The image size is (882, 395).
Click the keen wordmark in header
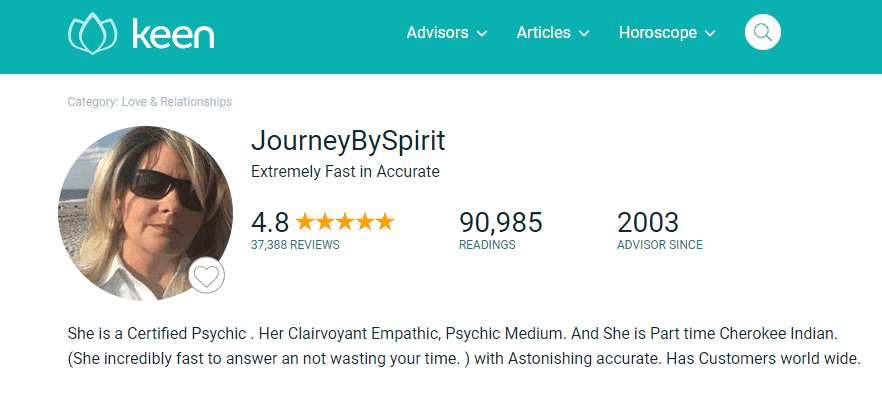pos(173,34)
